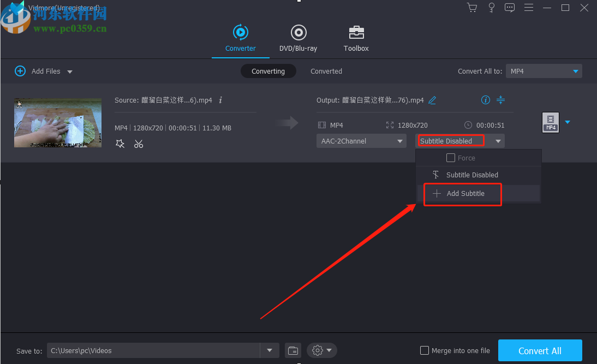Image resolution: width=597 pixels, height=364 pixels.
Task: Click the Convert All button
Action: click(540, 350)
